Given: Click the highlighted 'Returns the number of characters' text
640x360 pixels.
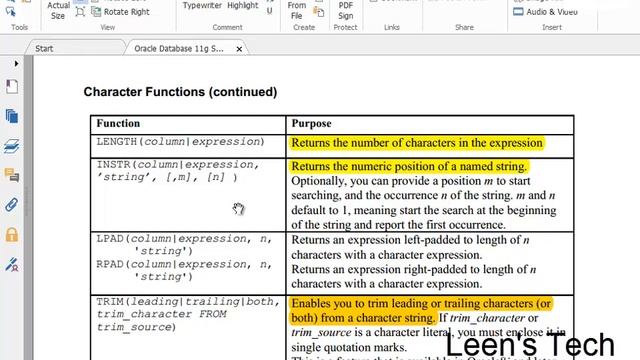Looking at the screenshot, I should 417,143.
